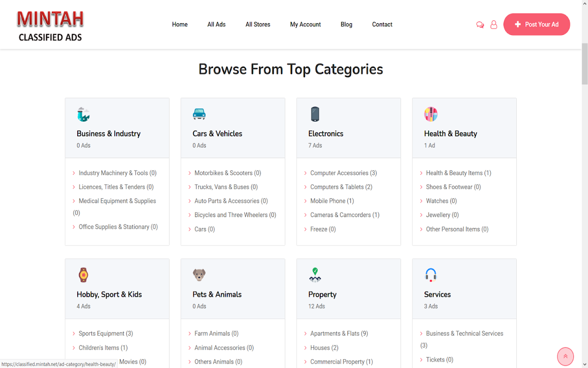Click the Post Your Ad button
The image size is (588, 368).
click(537, 24)
